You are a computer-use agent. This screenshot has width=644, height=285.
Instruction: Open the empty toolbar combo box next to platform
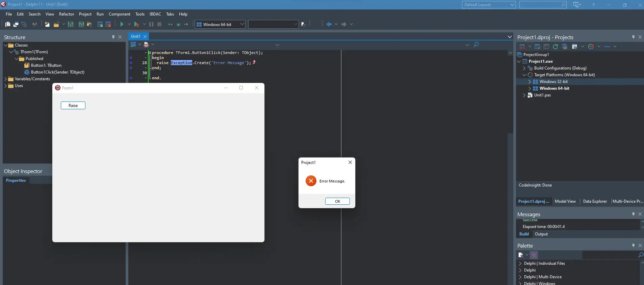coord(273,24)
